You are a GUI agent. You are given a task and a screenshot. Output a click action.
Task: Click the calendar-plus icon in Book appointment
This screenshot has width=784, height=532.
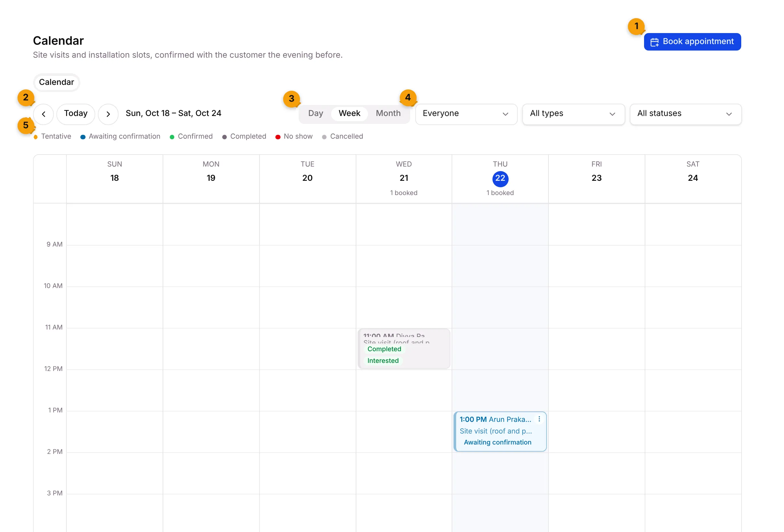[x=654, y=42]
